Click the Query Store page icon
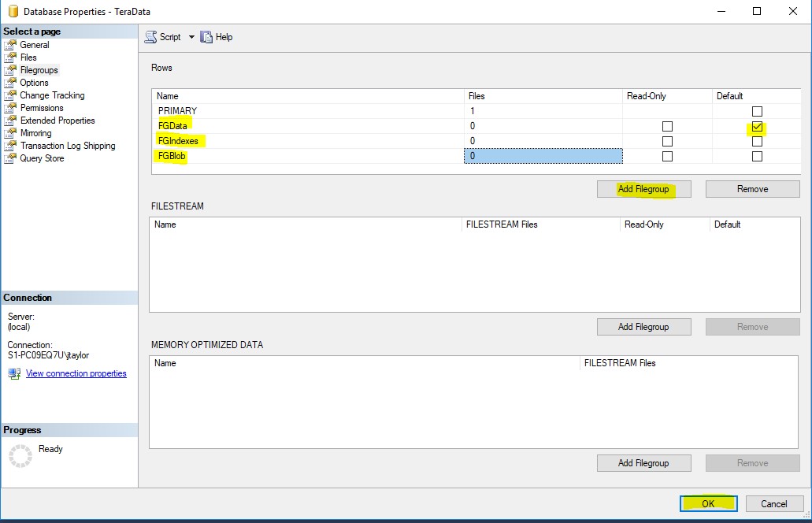 click(x=10, y=158)
